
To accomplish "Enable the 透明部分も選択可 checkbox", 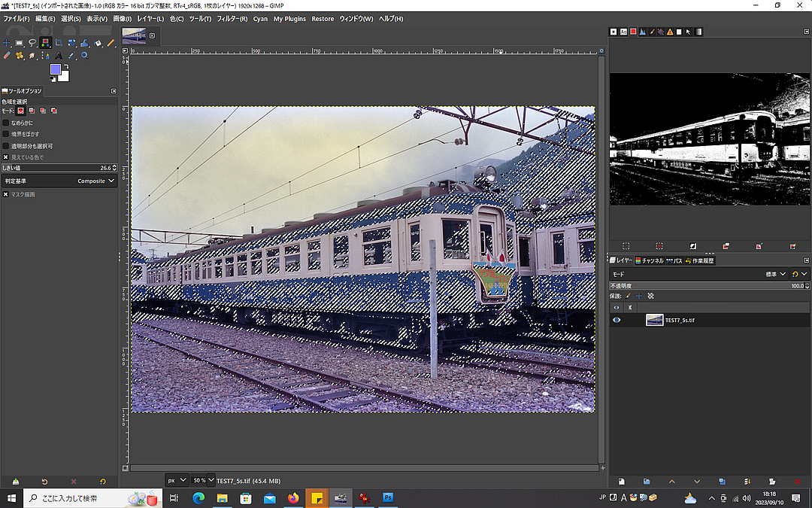I will tap(6, 146).
